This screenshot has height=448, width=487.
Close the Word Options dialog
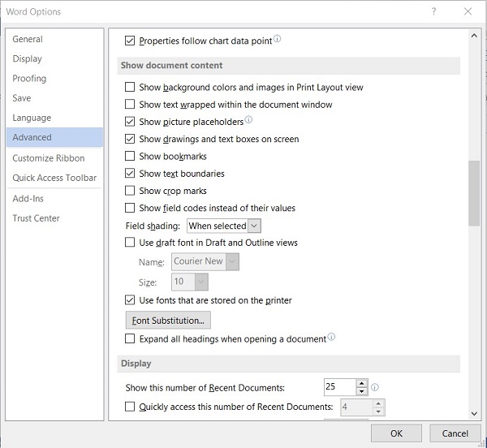tap(468, 11)
